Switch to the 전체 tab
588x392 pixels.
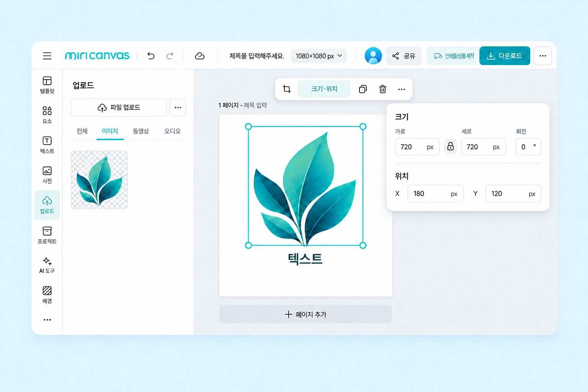[x=82, y=131]
